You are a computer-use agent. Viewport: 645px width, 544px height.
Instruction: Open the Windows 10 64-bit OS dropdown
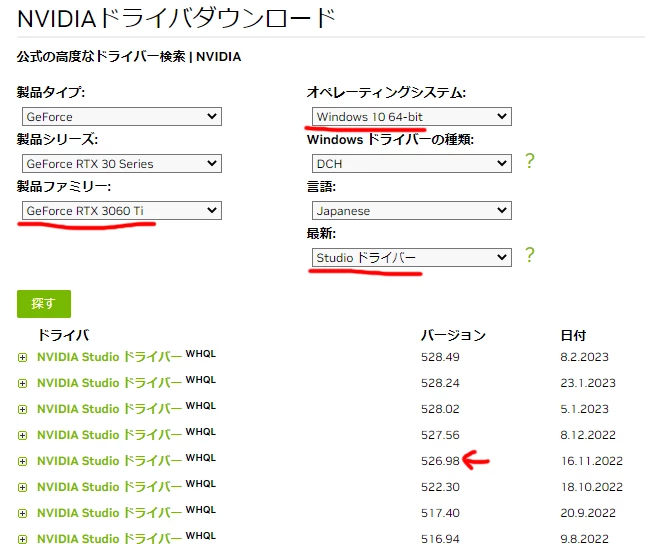point(412,116)
